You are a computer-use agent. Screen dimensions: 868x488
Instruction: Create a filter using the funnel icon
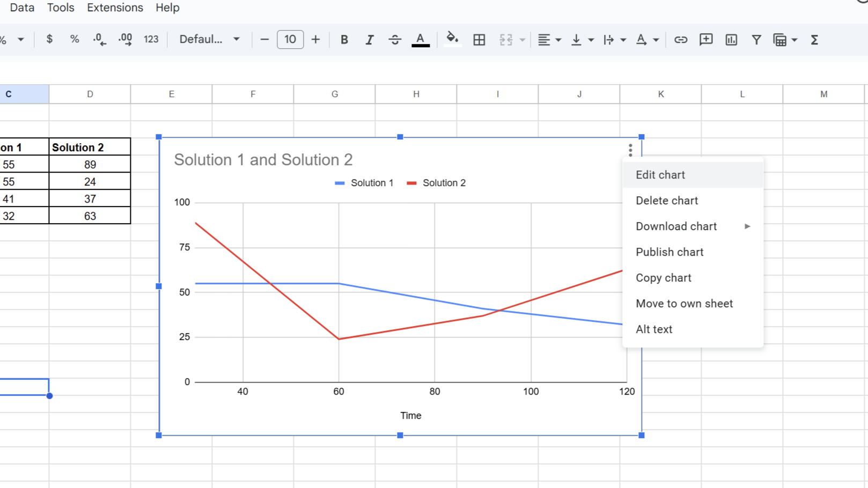pyautogui.click(x=756, y=39)
